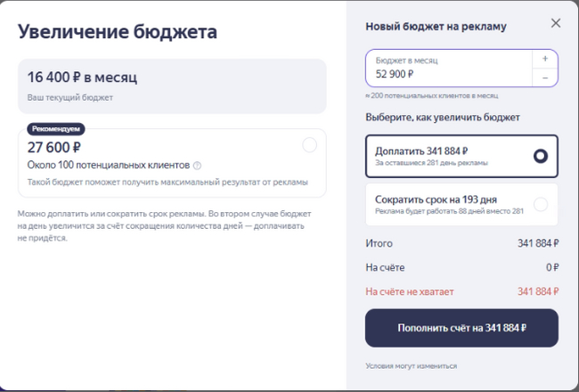Increase monthly budget with plus button
The height and width of the screenshot is (392, 579).
coord(545,58)
